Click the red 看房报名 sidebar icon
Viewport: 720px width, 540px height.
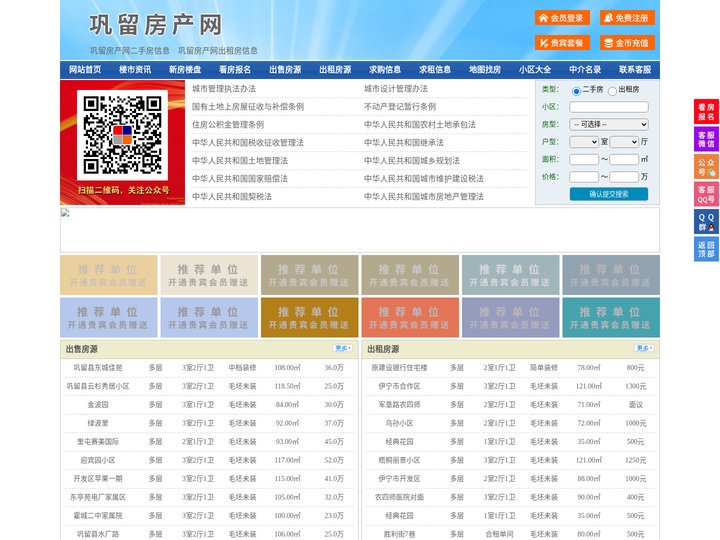(x=706, y=112)
